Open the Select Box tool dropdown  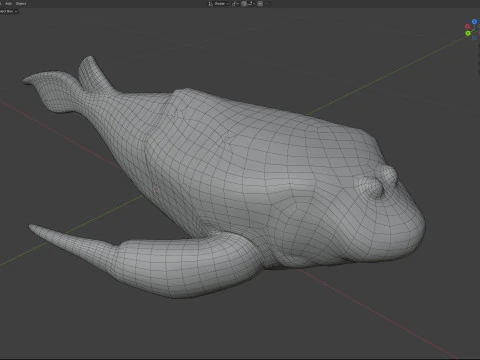(9, 11)
